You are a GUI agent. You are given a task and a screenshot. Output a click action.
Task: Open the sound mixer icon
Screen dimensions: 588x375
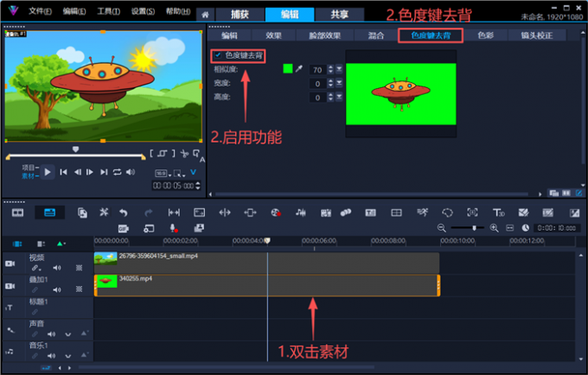(301, 213)
